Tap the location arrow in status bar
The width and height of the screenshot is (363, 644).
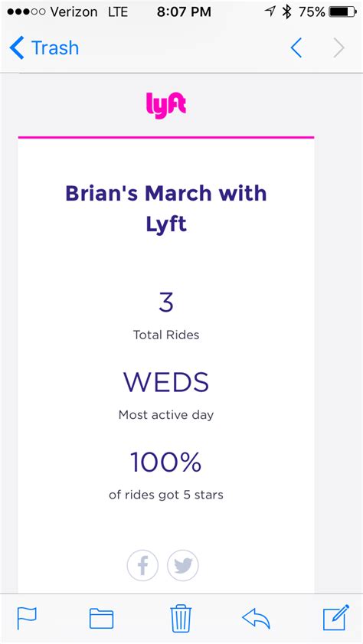point(270,11)
